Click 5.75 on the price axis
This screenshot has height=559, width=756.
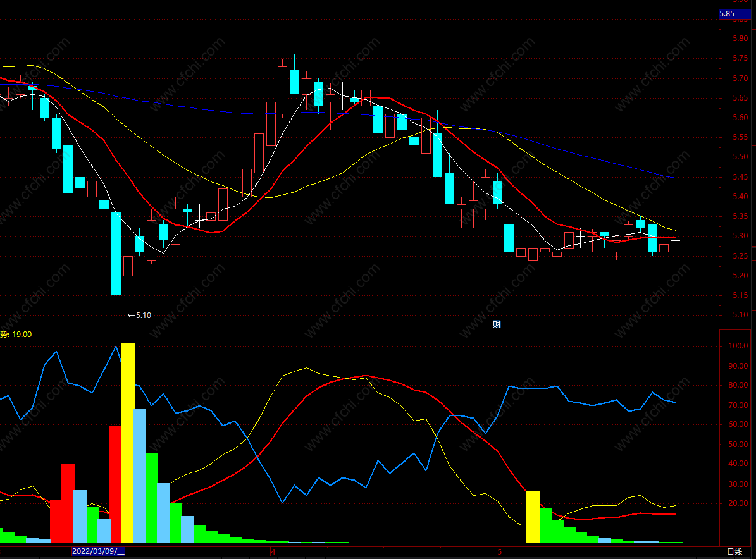(740, 58)
